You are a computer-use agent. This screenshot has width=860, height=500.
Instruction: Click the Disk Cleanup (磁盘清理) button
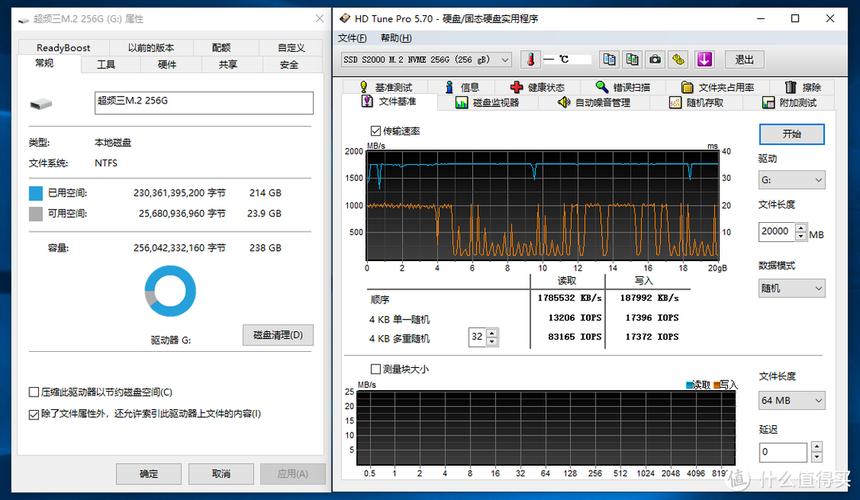(x=278, y=335)
